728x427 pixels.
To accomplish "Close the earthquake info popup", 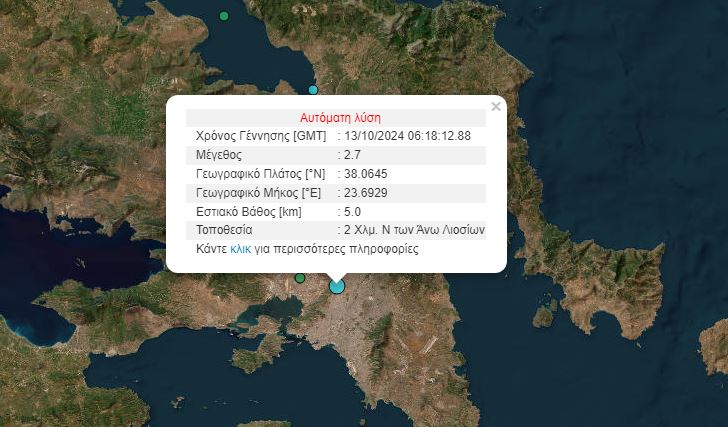I will (496, 106).
